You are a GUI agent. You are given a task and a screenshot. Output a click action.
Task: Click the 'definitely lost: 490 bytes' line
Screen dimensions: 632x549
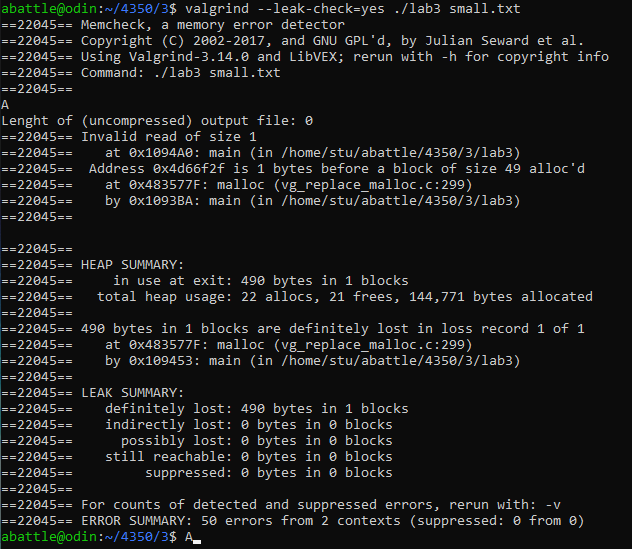pyautogui.click(x=257, y=408)
